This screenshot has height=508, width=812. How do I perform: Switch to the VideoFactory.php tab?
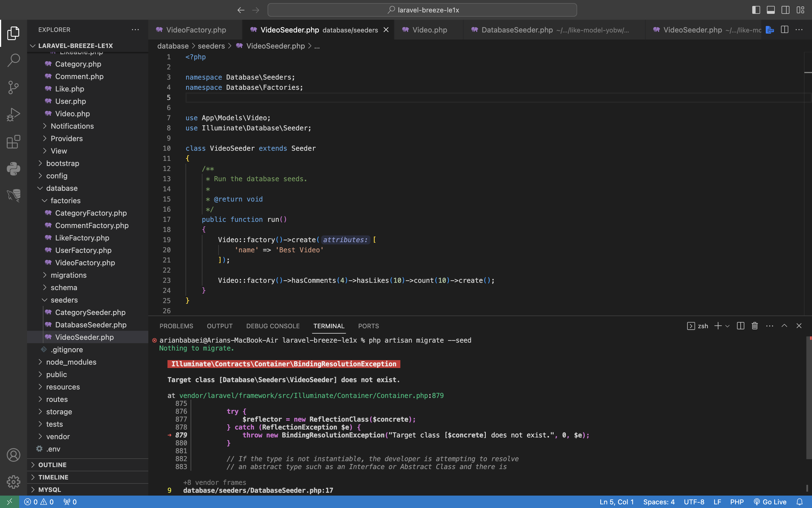point(195,30)
